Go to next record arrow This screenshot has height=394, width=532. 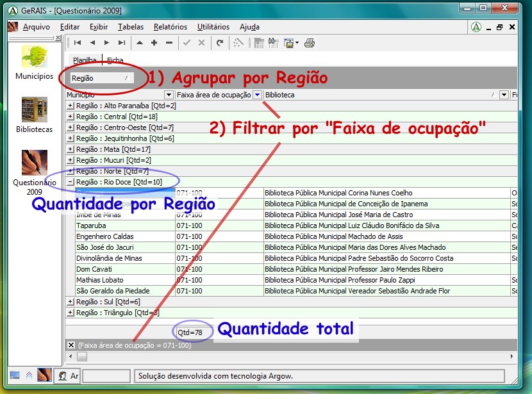coord(107,43)
